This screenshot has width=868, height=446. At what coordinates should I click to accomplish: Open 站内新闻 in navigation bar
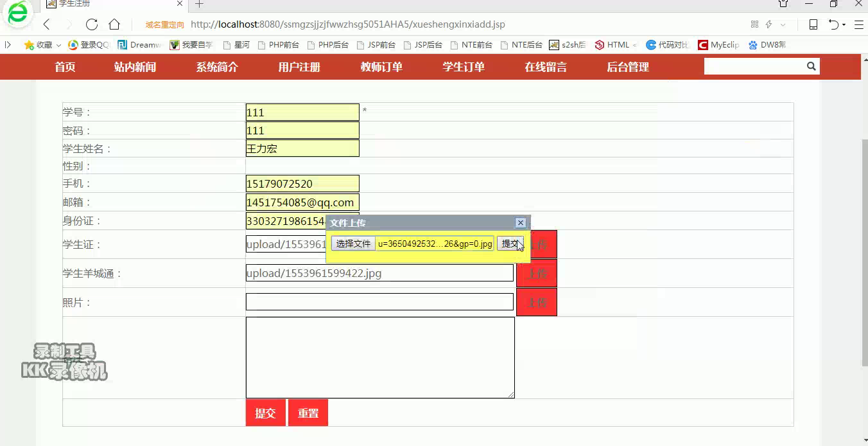tap(135, 67)
